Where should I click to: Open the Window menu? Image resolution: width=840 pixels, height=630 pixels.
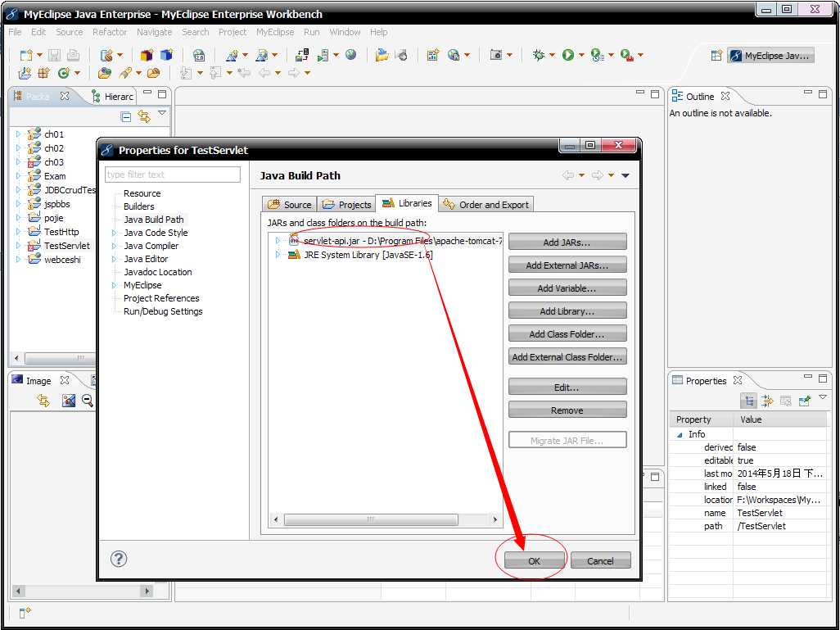coord(345,32)
